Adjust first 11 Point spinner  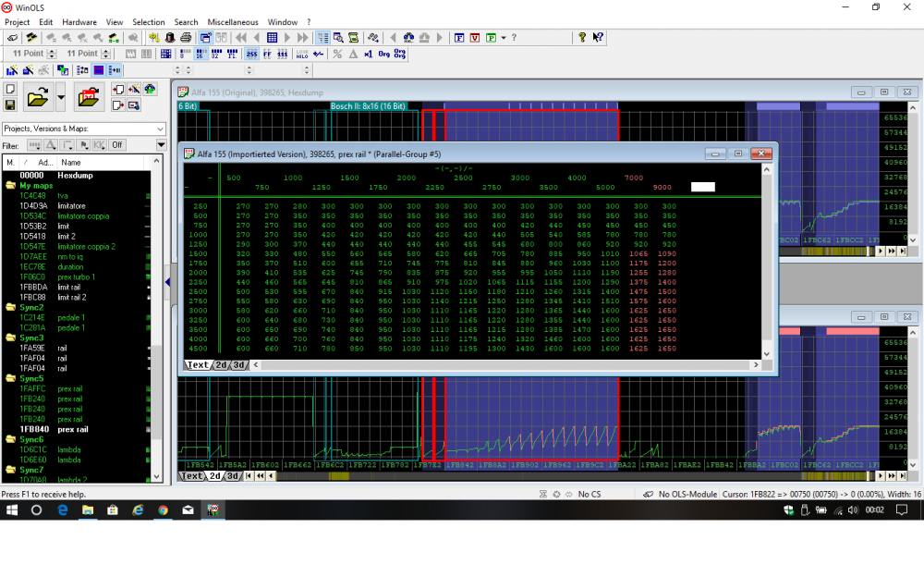52,54
